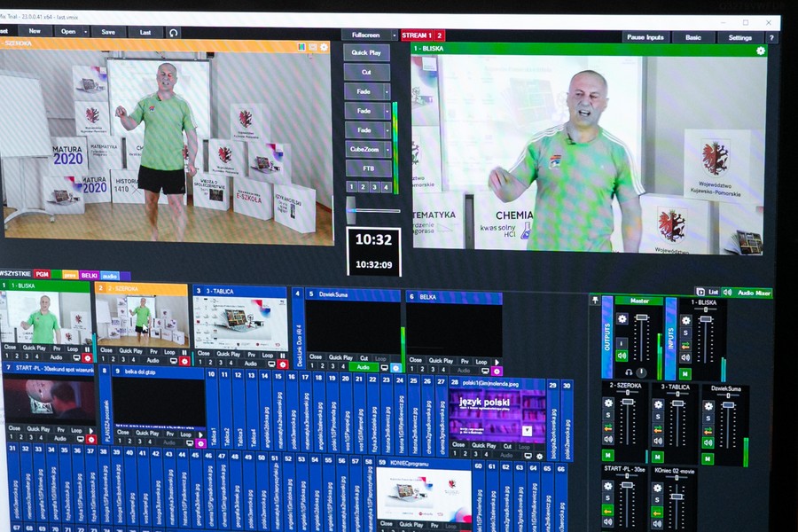The height and width of the screenshot is (532, 798).
Task: Click the undo icon next to Last
Action: pos(174,32)
